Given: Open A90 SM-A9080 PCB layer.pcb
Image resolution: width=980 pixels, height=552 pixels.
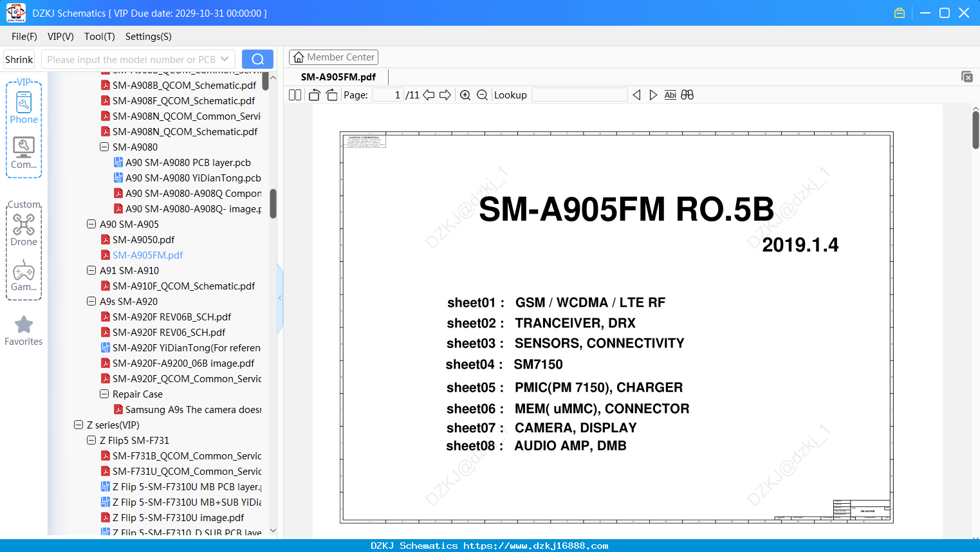Looking at the screenshot, I should 188,162.
